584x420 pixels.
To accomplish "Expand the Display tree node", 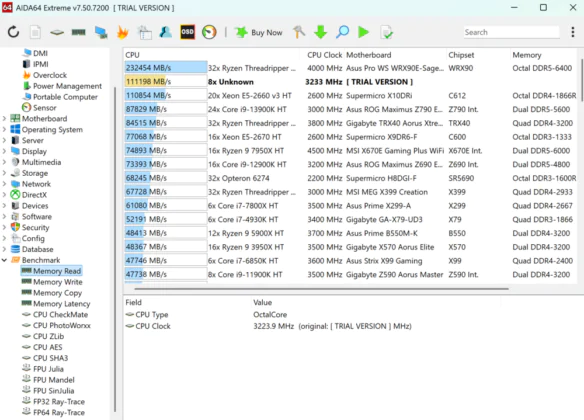I will (x=4, y=151).
